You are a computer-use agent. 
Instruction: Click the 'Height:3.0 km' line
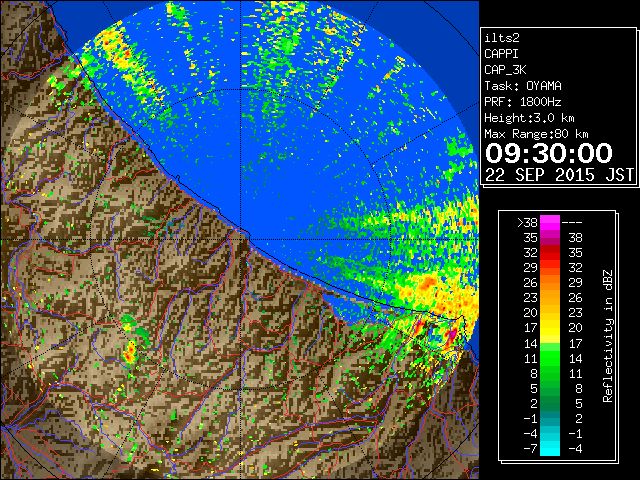click(x=529, y=118)
